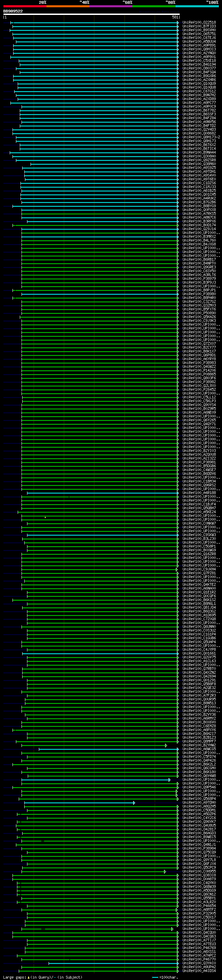Click hit UniRef100_B3MRX2
222x980 pixels.
point(199,237)
